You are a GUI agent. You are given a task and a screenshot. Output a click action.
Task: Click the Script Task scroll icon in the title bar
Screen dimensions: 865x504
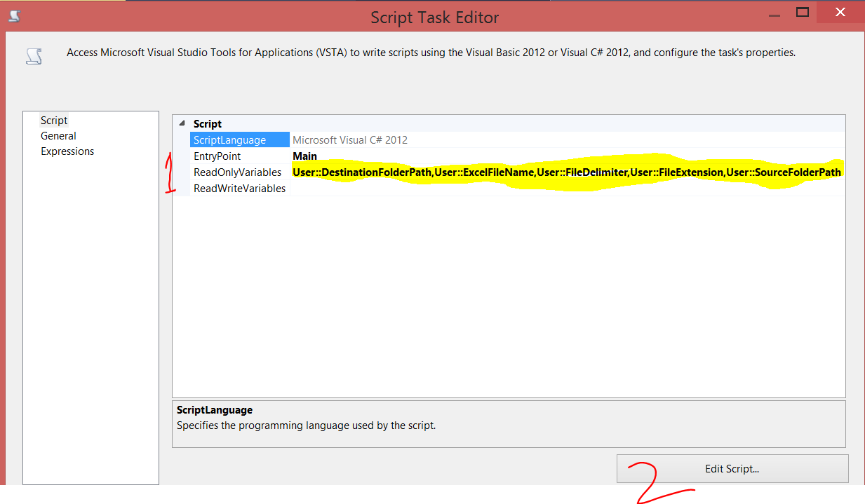(x=14, y=15)
